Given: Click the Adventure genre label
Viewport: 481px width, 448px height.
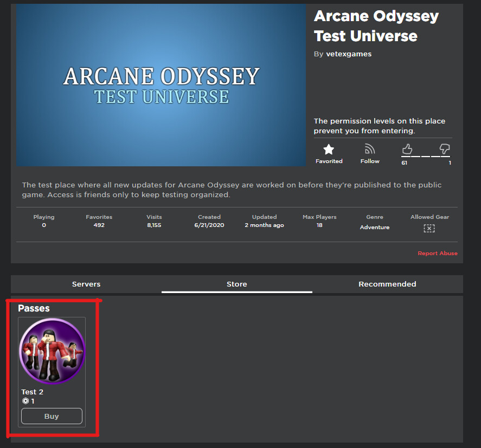Looking at the screenshot, I should tap(374, 227).
